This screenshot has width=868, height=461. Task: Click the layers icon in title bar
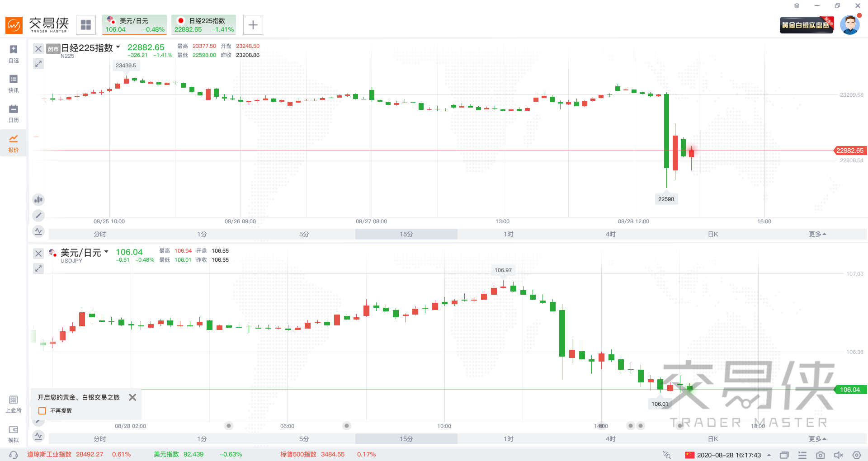[x=797, y=6]
